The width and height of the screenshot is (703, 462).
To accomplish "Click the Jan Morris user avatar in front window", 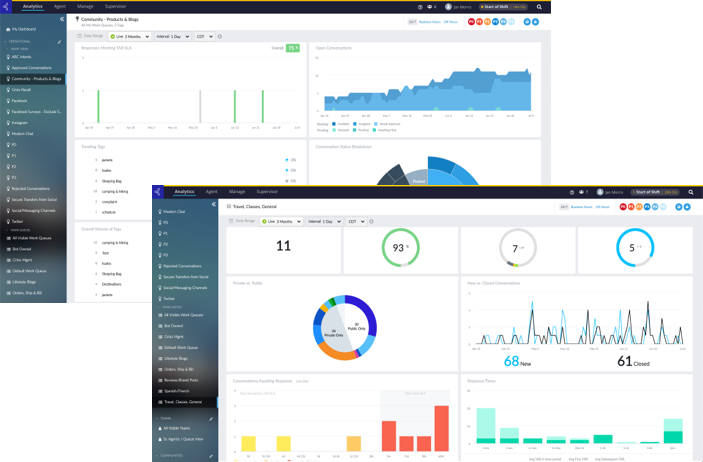I will coord(597,191).
